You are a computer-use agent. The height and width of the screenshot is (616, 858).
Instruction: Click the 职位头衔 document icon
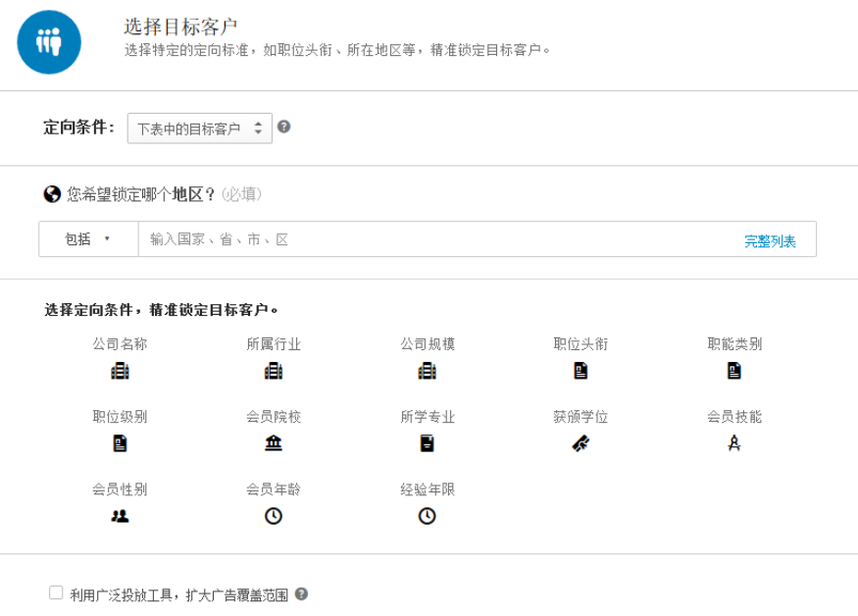580,371
